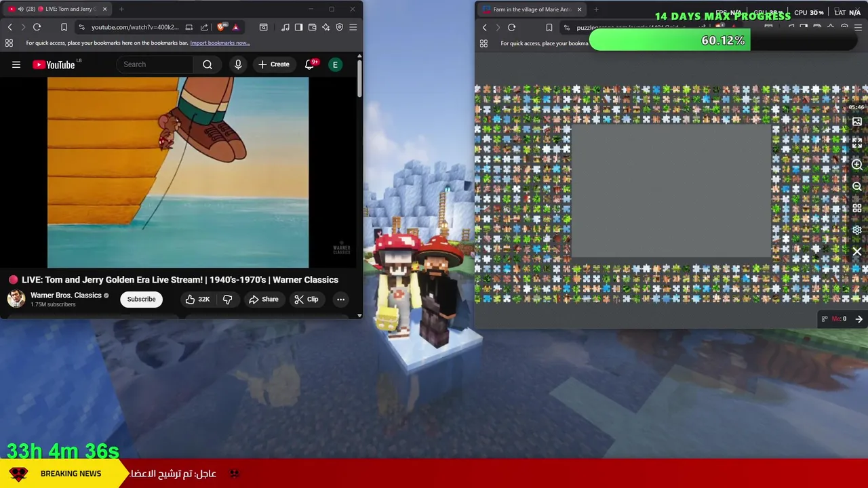
Task: Click the arrow next to Me: 0
Action: point(859,319)
